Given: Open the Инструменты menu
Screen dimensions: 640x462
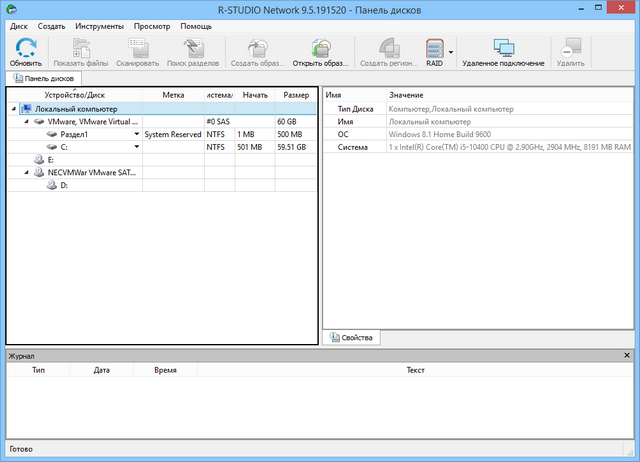Looking at the screenshot, I should [x=98, y=25].
